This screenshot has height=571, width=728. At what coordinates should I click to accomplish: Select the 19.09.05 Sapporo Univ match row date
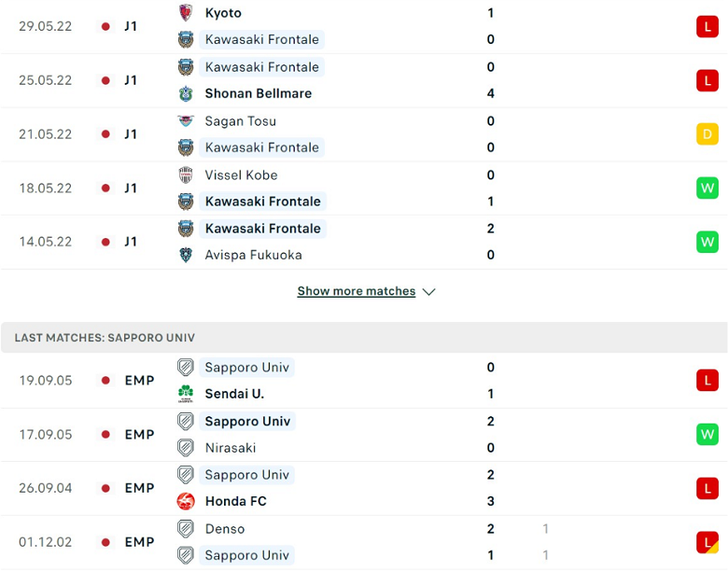pyautogui.click(x=46, y=381)
